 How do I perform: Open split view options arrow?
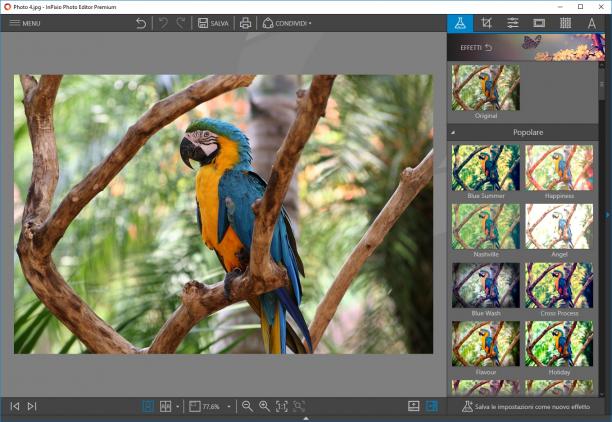[x=178, y=407]
